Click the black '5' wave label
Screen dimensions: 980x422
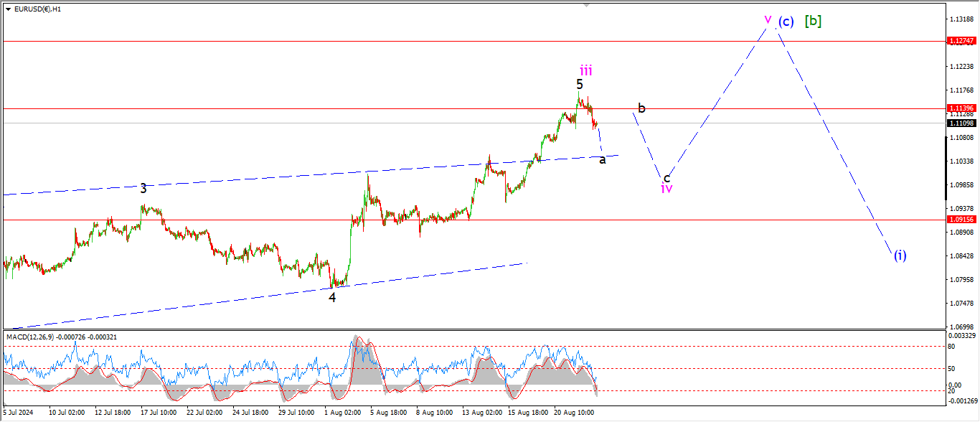pos(579,84)
